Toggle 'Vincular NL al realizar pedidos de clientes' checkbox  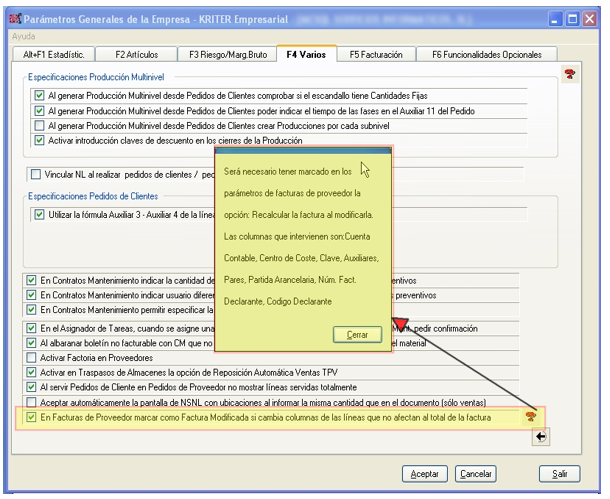(x=38, y=175)
